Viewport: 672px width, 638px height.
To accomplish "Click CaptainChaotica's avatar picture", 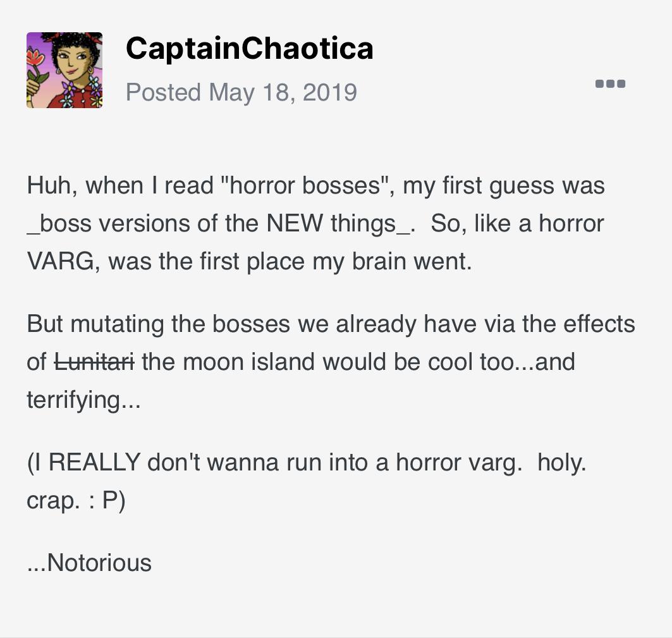I will click(64, 70).
